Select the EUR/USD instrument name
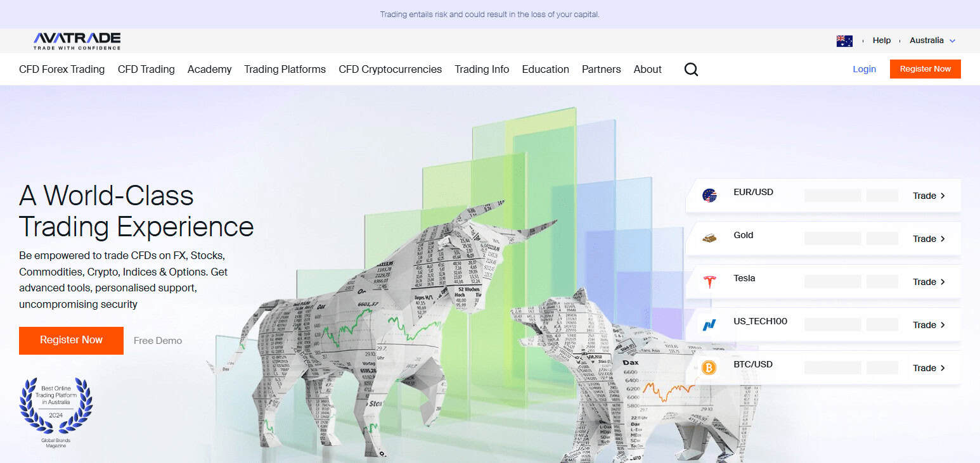980x463 pixels. (x=753, y=192)
